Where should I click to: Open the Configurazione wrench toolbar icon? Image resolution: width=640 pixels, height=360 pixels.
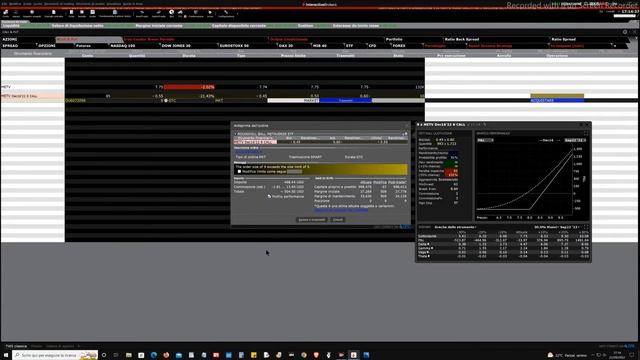tap(226, 13)
